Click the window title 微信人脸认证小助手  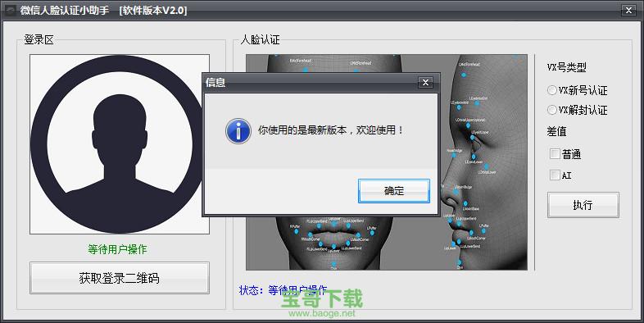point(65,11)
